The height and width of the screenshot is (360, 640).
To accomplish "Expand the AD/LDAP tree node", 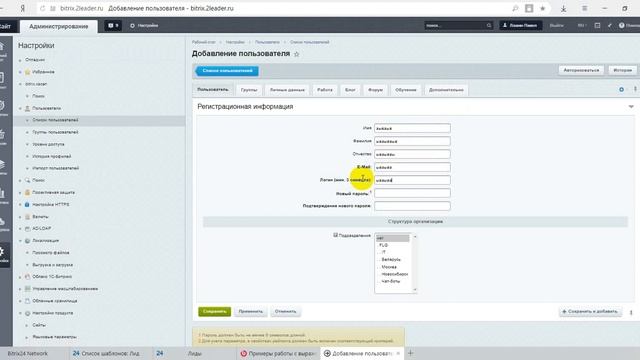I will [20, 229].
